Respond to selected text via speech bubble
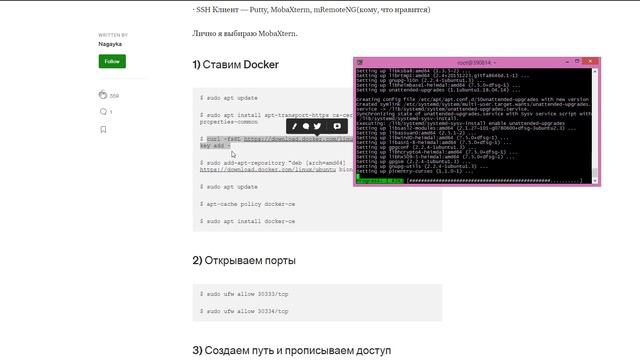The image size is (640, 360). click(x=306, y=126)
